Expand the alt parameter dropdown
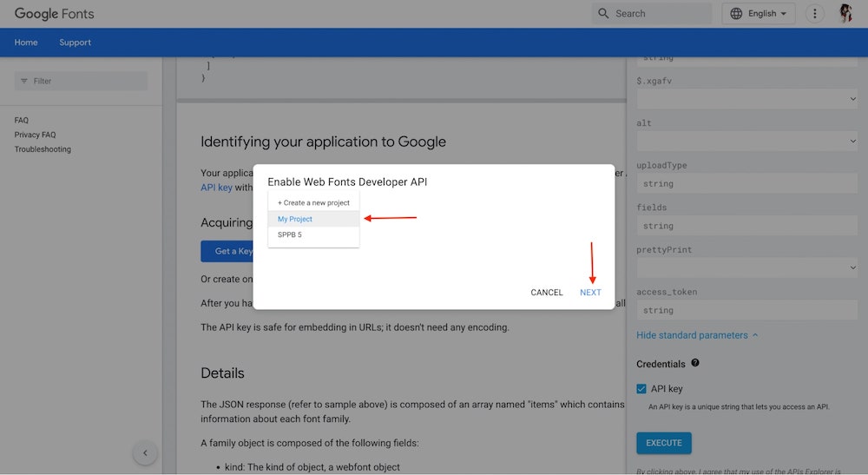Screen dimensions: 868x475 (x=746, y=142)
